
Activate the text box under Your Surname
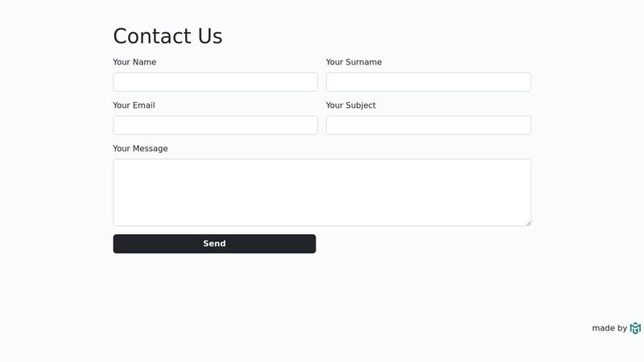tap(428, 82)
